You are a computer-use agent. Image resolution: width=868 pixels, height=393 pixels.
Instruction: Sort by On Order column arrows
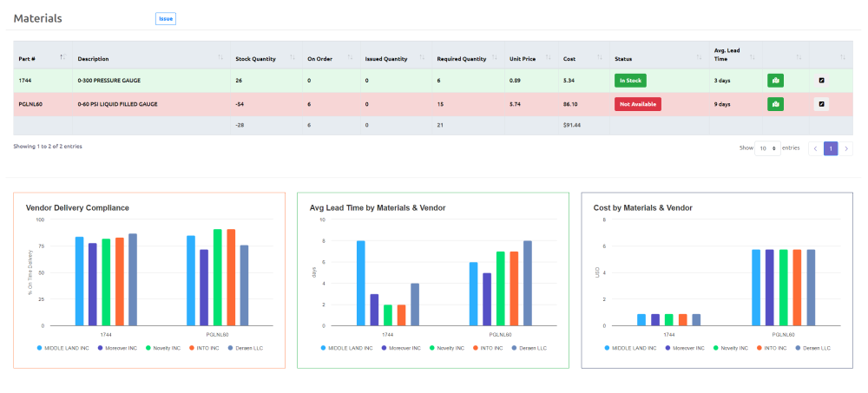(x=351, y=57)
